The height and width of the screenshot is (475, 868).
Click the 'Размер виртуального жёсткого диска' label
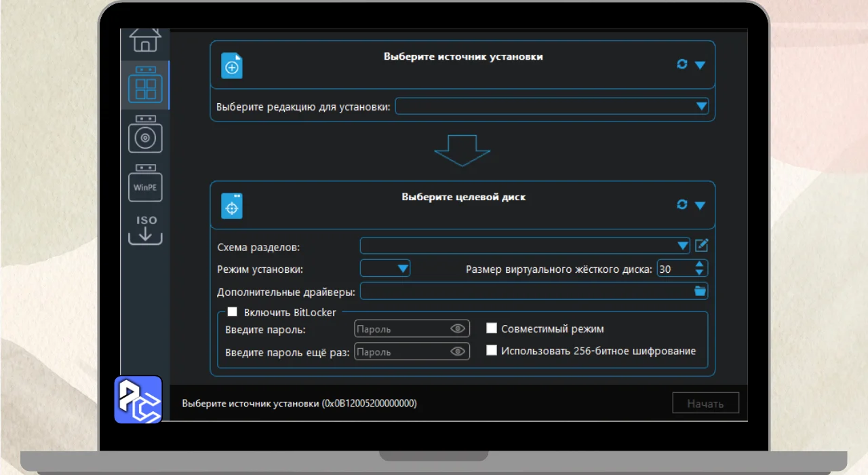[559, 269]
